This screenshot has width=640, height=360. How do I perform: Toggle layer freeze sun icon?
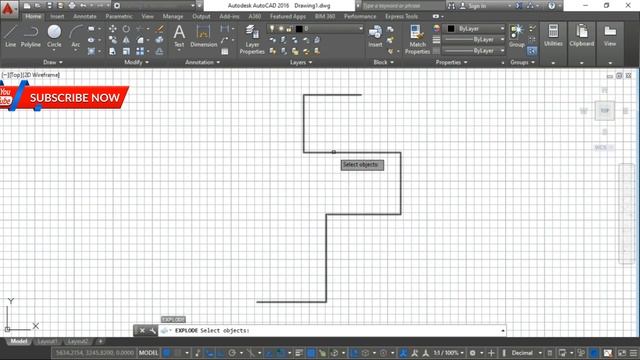point(281,29)
